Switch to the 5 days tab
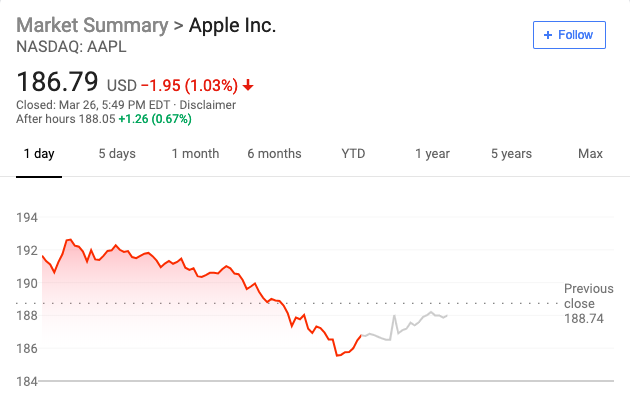This screenshot has height=410, width=630. [x=116, y=154]
